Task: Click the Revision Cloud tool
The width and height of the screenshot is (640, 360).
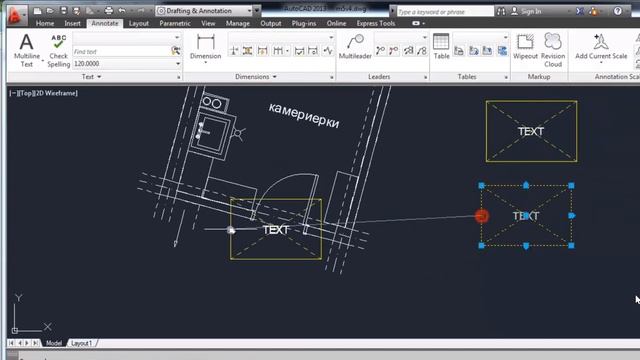Action: pos(553,51)
